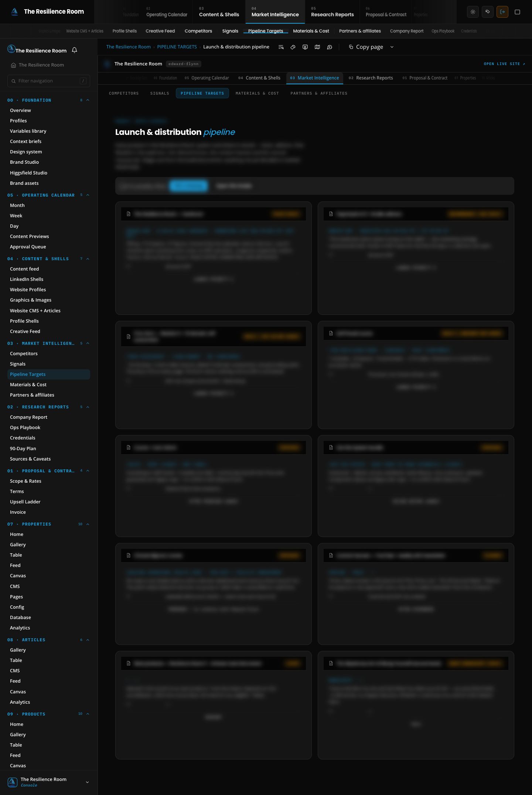Open Brand Studio in the sidebar
The height and width of the screenshot is (795, 532).
click(x=24, y=162)
